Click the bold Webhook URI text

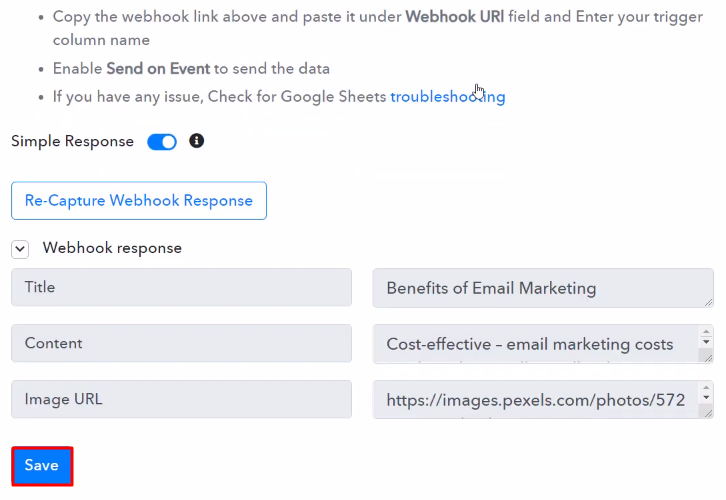pos(455,17)
